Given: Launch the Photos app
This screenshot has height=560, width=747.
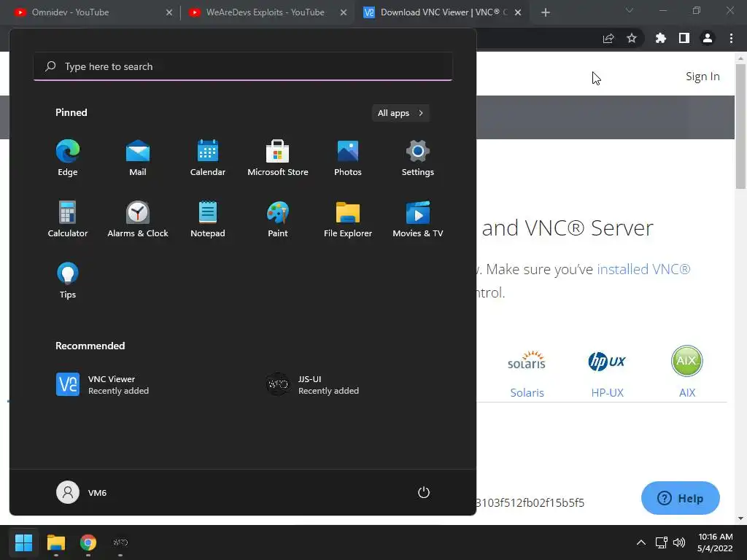Looking at the screenshot, I should [348, 158].
